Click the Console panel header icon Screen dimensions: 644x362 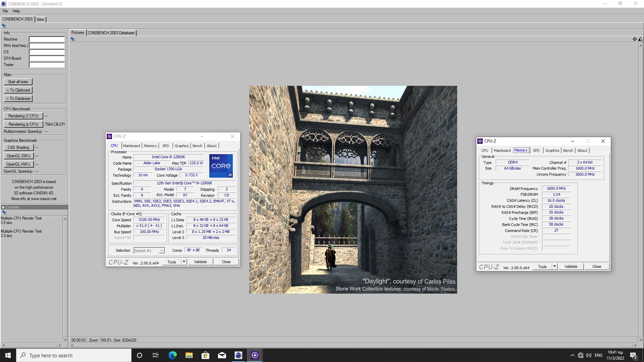click(3, 207)
